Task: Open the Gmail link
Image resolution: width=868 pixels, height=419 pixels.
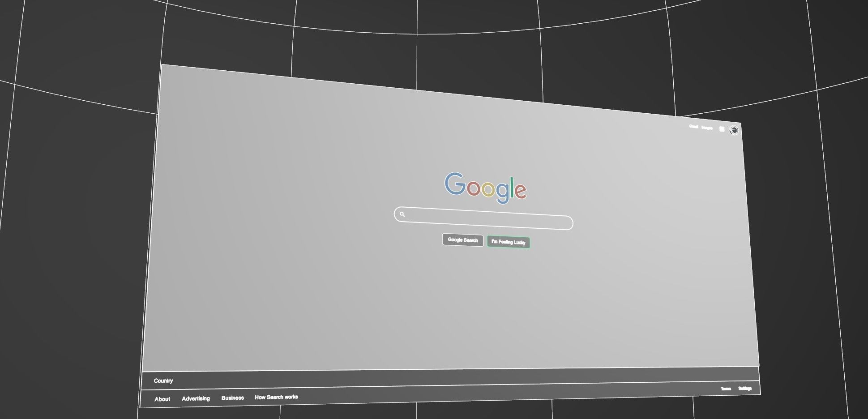Action: pos(693,127)
